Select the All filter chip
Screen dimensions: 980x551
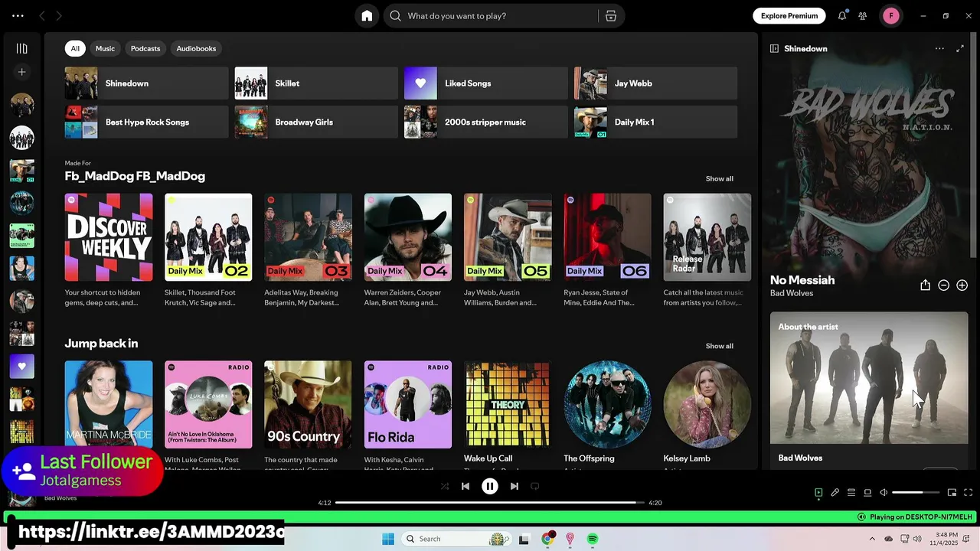coord(75,48)
